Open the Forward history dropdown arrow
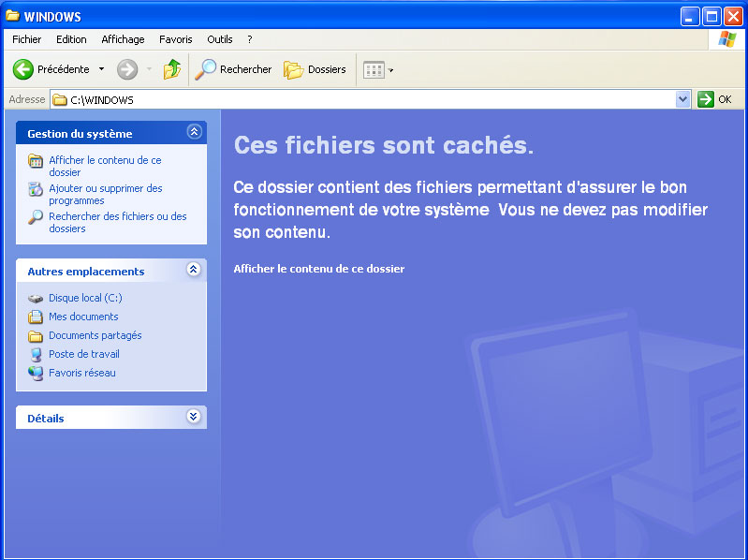 (x=149, y=69)
